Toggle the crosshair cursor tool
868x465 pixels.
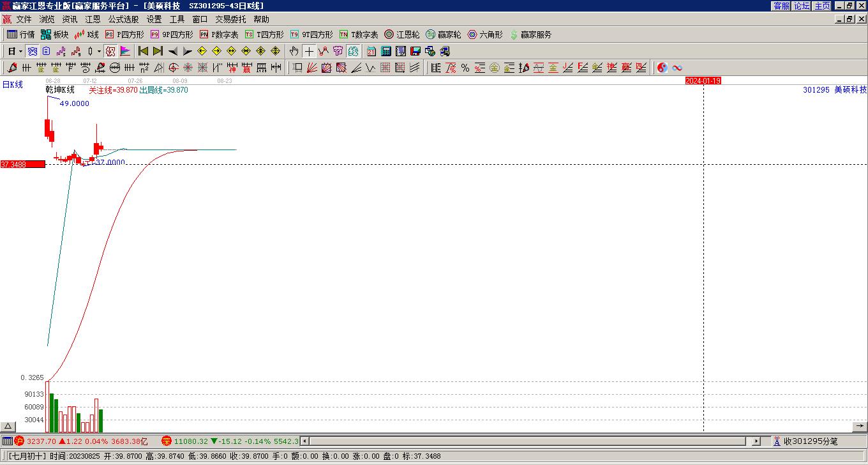pyautogui.click(x=309, y=51)
